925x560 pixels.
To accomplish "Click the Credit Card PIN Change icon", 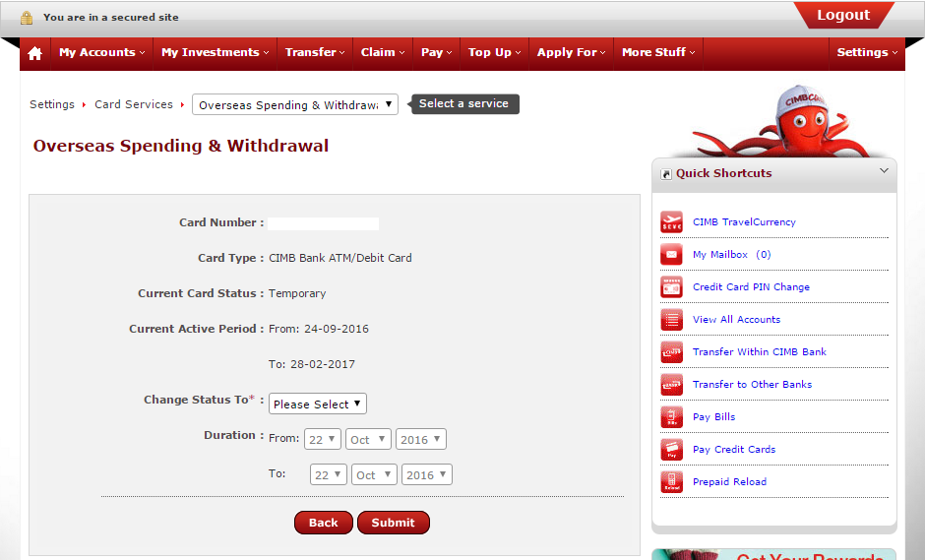I will [671, 286].
